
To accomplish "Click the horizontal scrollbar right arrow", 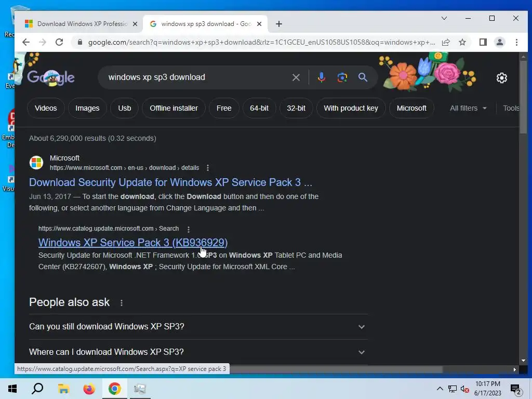I will (515, 369).
